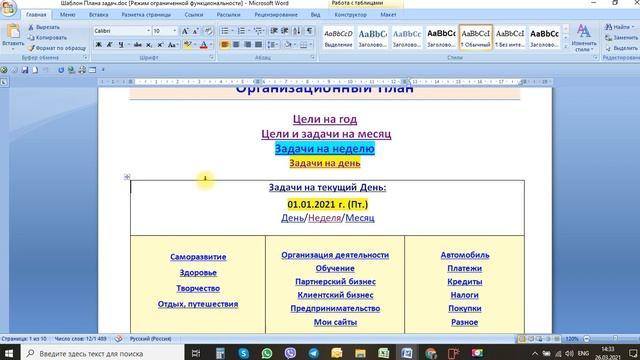Screen dimensions: 640x360
Task: Follow the "Задачи на день" link
Action: 325,163
